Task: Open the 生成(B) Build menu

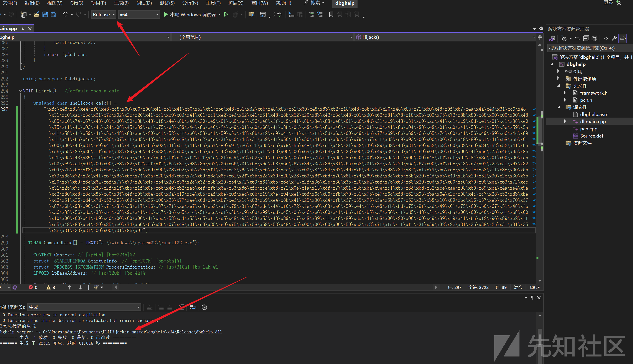Action: [121, 3]
